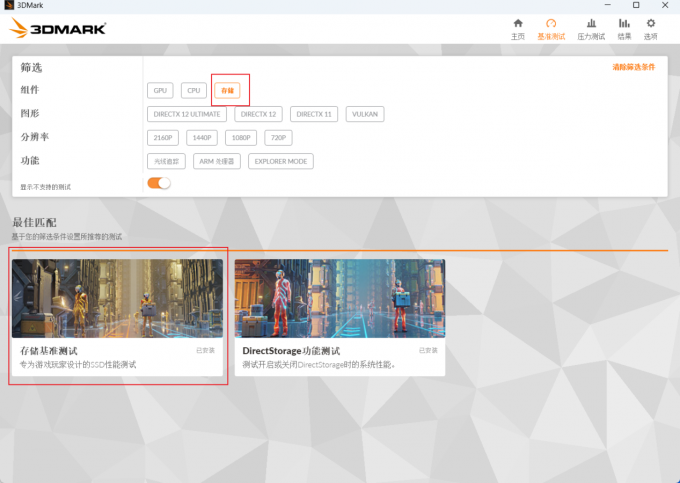Screen dimensions: 680x483
Task: Click the 组件 row label
Action: tap(29, 90)
